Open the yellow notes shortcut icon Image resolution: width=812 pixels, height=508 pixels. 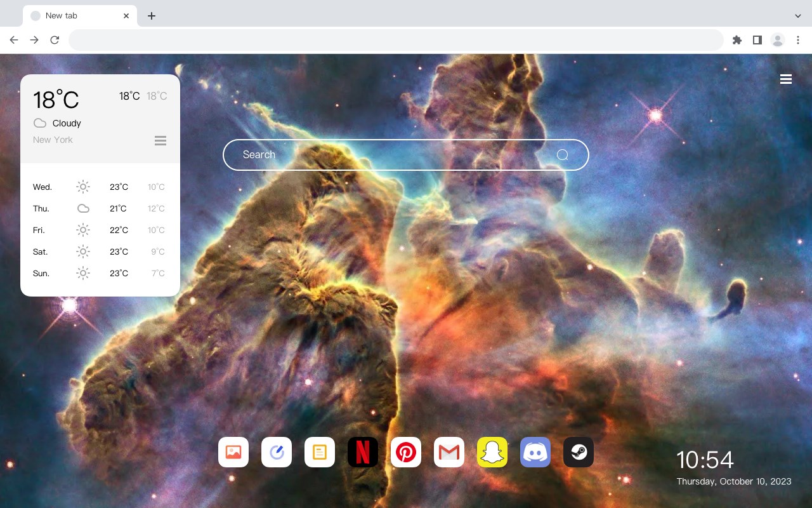(x=320, y=452)
